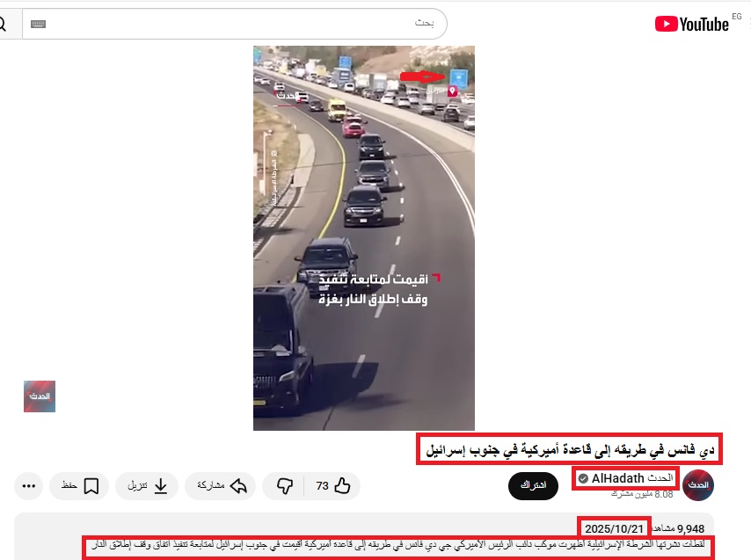The image size is (751, 560).
Task: Open the on-screen keyboard icon in search
Action: pos(39,24)
